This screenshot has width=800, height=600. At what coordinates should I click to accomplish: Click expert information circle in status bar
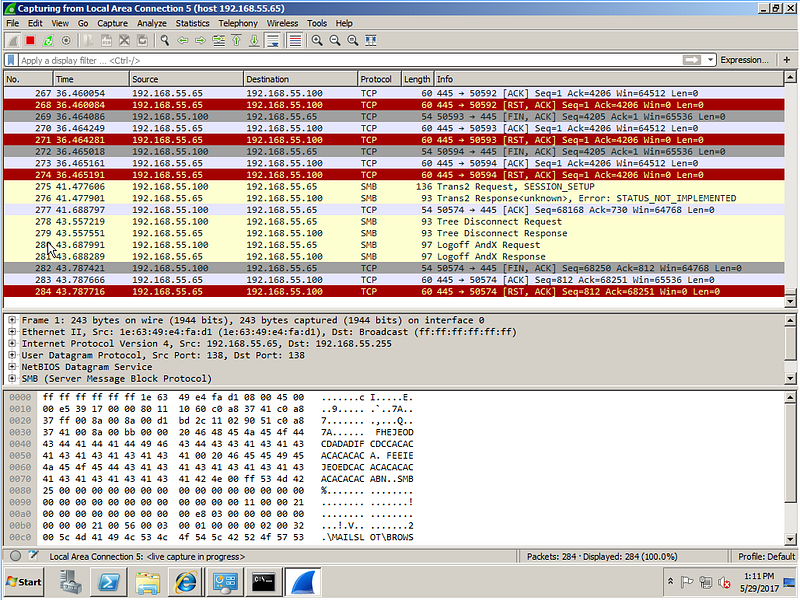[x=15, y=556]
